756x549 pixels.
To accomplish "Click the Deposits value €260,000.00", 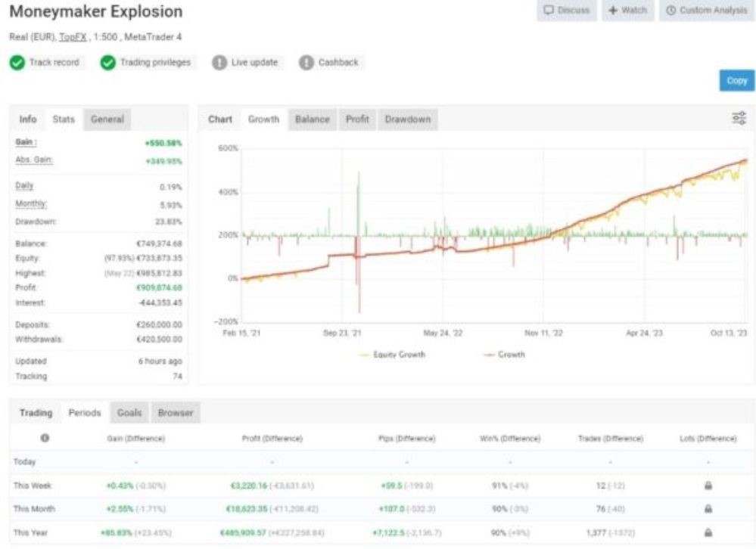I will tap(159, 324).
